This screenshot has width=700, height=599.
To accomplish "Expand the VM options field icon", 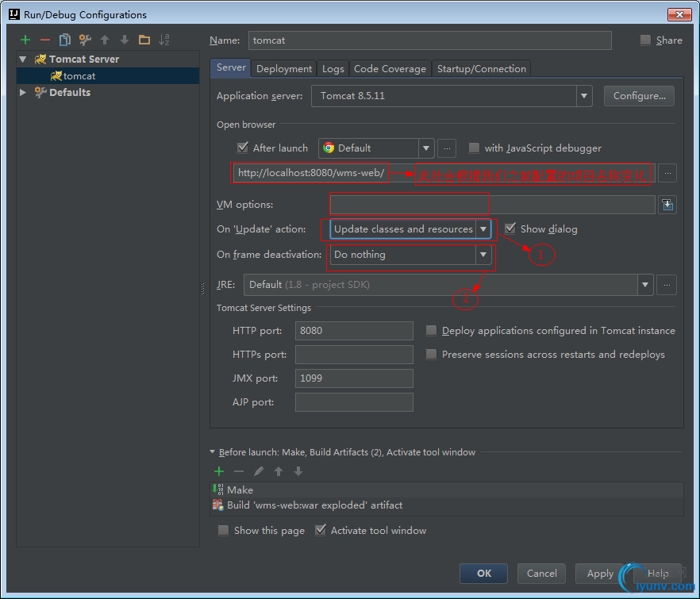I will coord(667,205).
